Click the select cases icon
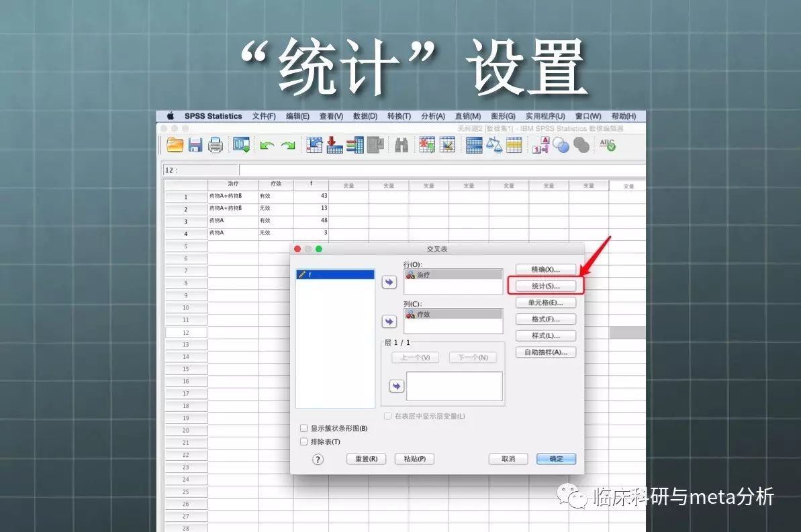 point(514,146)
